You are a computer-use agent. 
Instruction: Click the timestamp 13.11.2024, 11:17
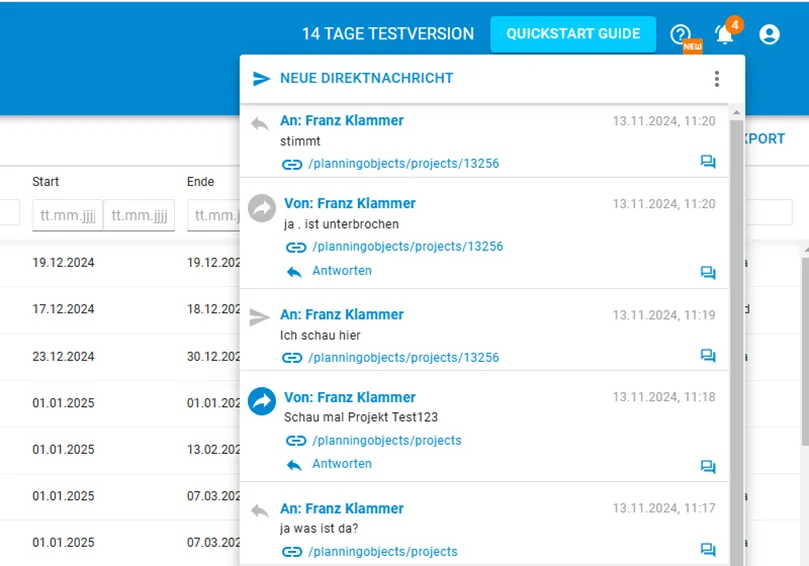(664, 508)
